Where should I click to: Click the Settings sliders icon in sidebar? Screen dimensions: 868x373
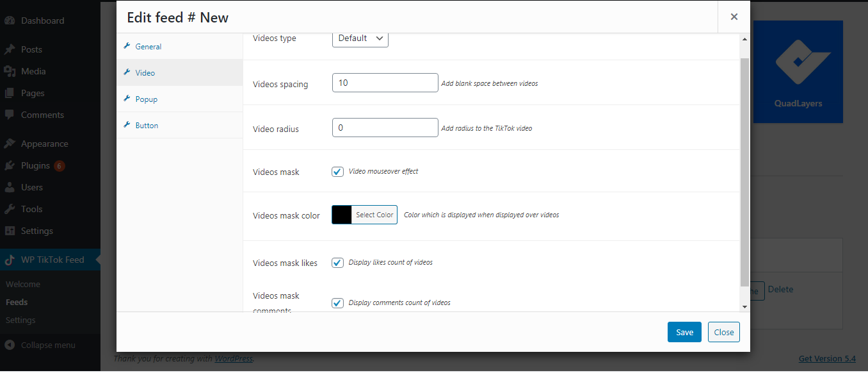tap(10, 231)
